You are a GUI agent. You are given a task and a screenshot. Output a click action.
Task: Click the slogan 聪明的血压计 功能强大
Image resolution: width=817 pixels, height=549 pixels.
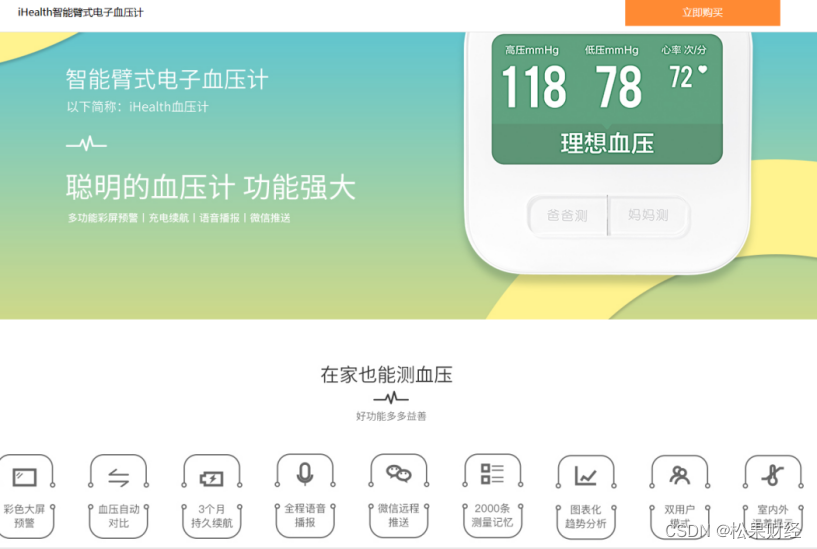(211, 188)
